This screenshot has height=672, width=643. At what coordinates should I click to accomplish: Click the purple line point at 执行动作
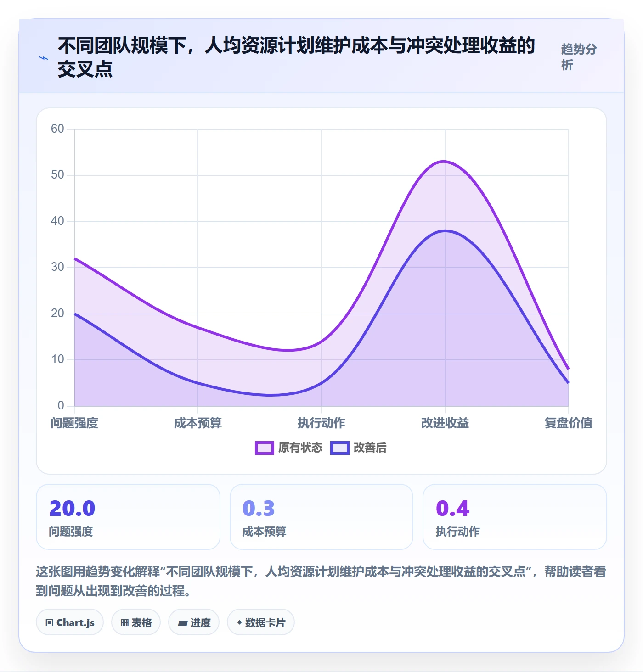click(321, 342)
